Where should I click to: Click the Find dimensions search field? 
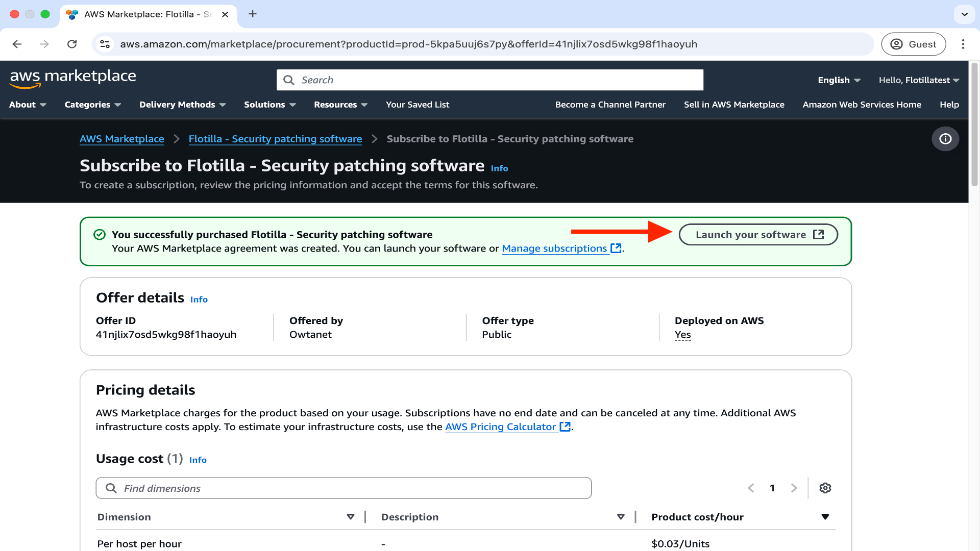click(343, 488)
